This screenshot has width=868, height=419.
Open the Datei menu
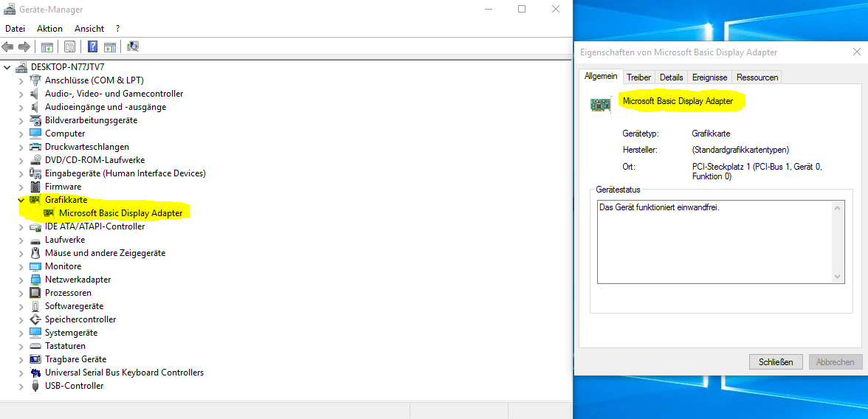point(15,28)
